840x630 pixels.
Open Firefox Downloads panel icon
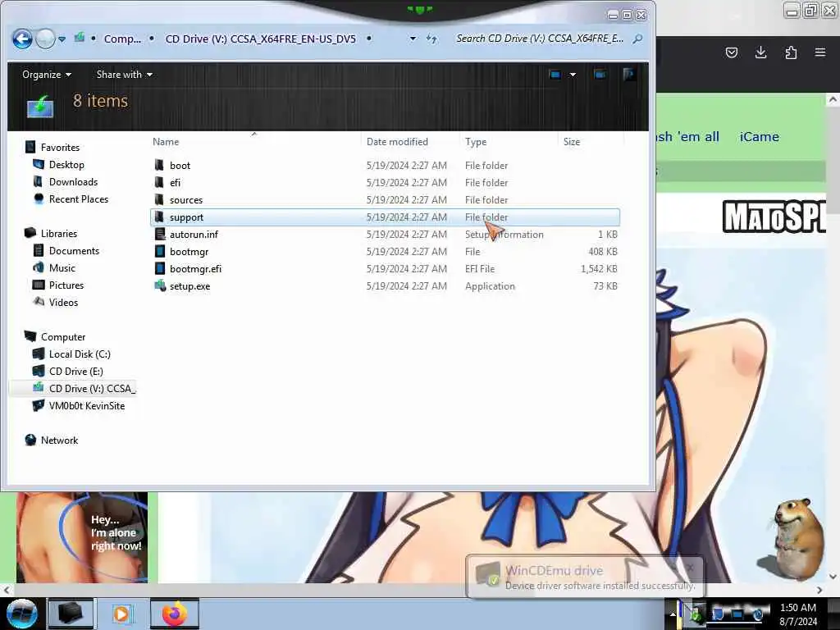click(x=760, y=52)
